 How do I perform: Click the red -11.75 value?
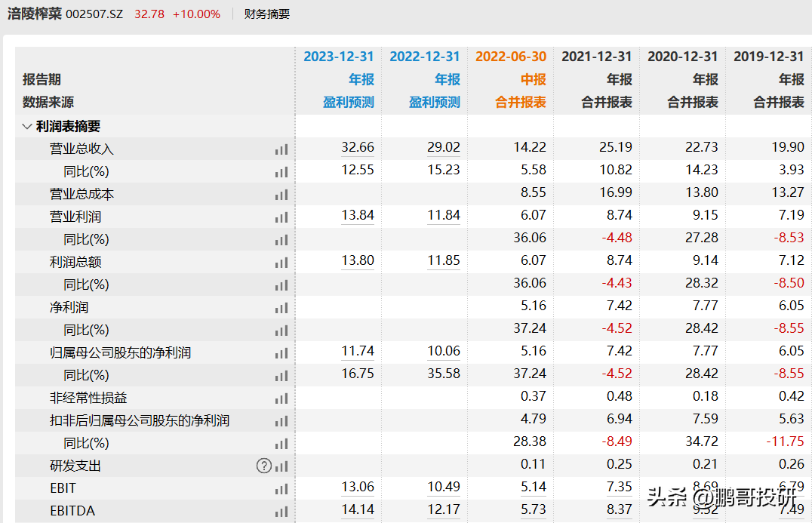[785, 441]
